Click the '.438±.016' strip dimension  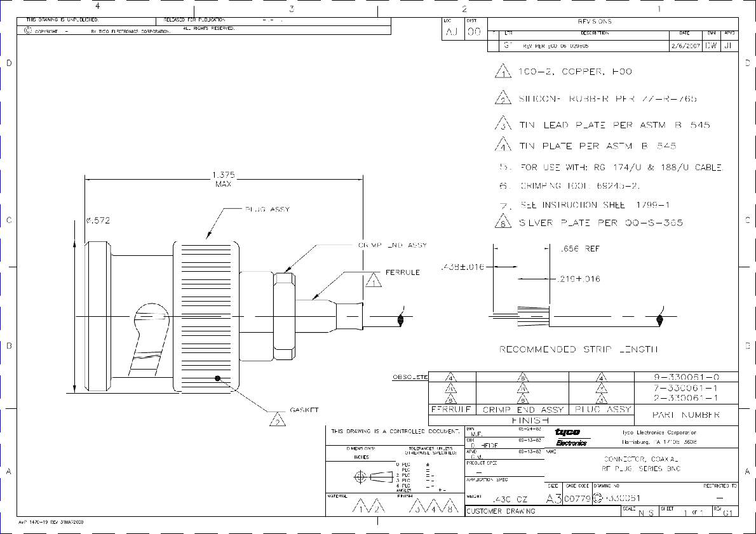pyautogui.click(x=463, y=267)
